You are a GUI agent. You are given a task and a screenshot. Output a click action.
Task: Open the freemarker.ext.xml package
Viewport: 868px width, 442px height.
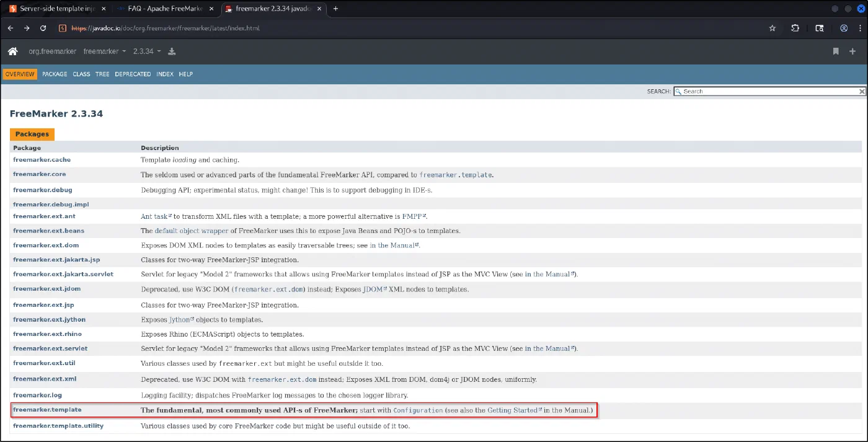pos(45,379)
